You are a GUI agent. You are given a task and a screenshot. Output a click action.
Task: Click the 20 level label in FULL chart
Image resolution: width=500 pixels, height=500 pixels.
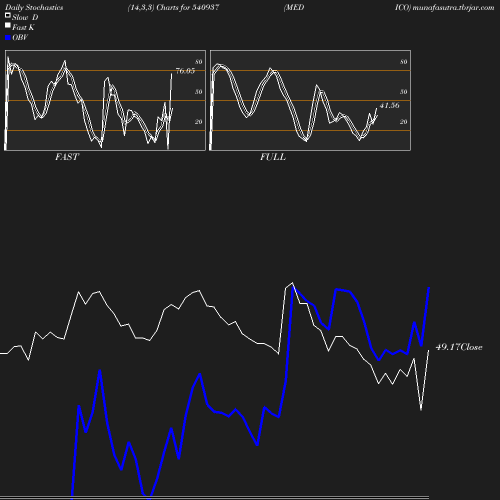pyautogui.click(x=404, y=122)
